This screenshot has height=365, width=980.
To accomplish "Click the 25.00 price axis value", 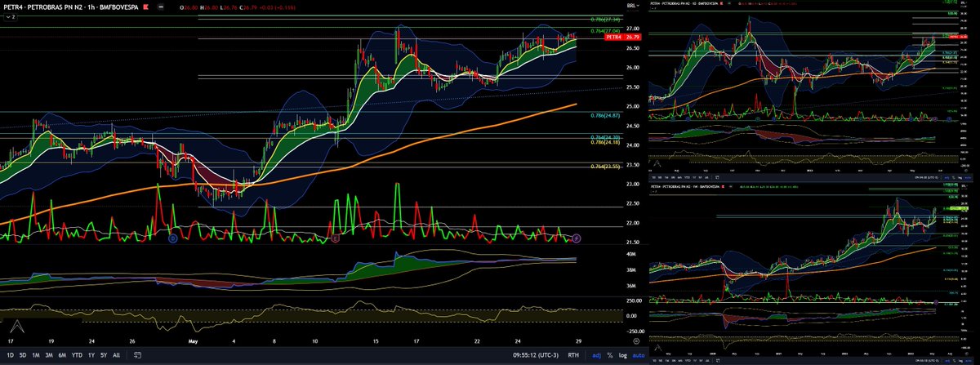I will (x=634, y=106).
